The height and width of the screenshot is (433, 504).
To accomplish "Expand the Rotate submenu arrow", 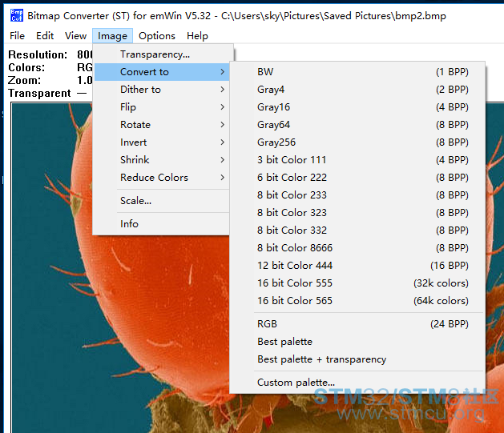I will 223,125.
